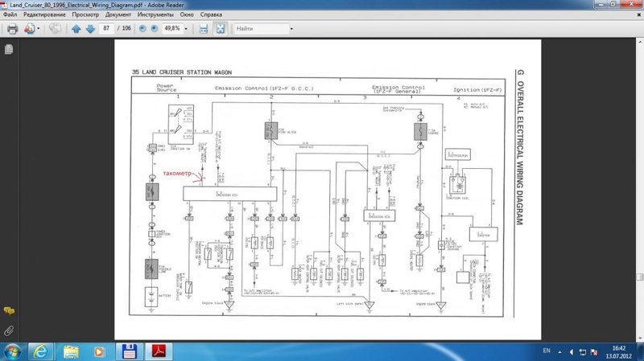This screenshot has width=644, height=361.
Task: Click the red 'тахометр' annotation text
Action: click(x=177, y=174)
